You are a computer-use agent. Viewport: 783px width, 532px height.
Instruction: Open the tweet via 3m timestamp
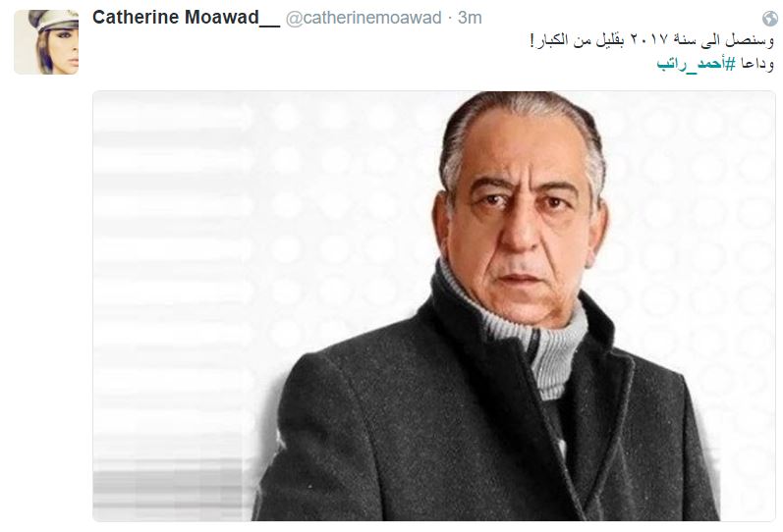[470, 18]
